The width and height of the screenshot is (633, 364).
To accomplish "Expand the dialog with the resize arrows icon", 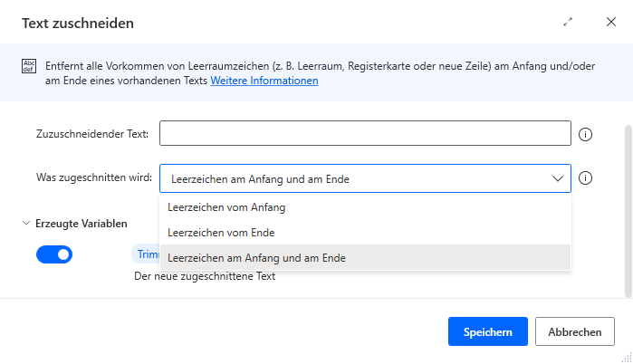I will click(568, 23).
